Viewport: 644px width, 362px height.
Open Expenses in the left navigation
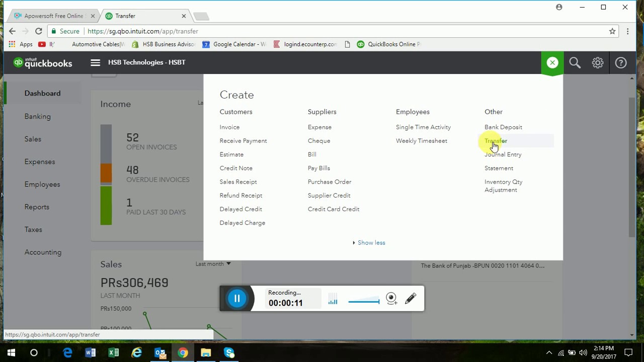coord(40,162)
